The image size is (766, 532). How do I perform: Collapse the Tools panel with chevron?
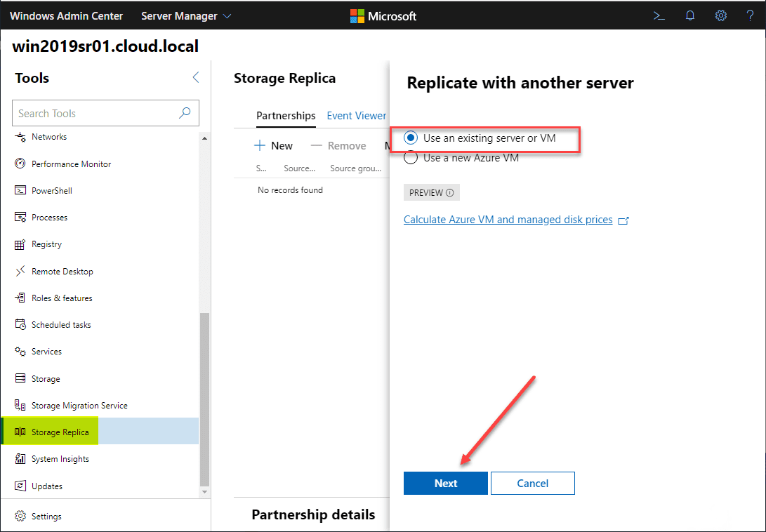tap(196, 78)
